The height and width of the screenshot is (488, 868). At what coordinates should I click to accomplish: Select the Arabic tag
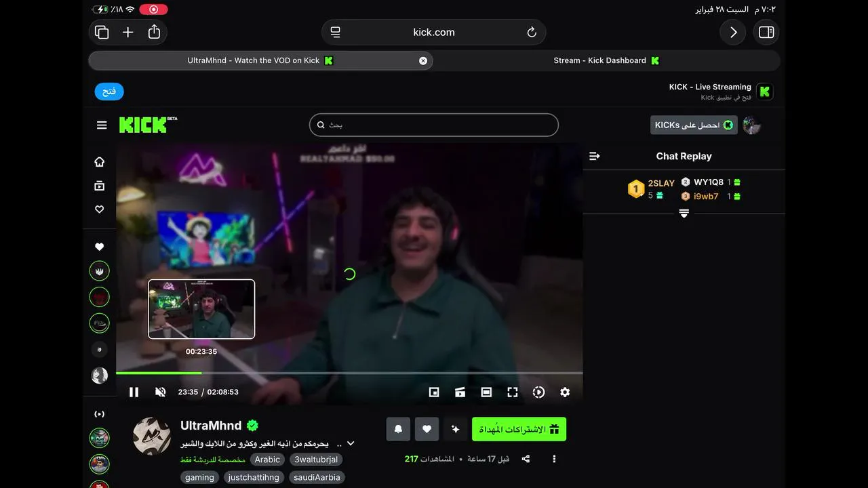pyautogui.click(x=267, y=460)
